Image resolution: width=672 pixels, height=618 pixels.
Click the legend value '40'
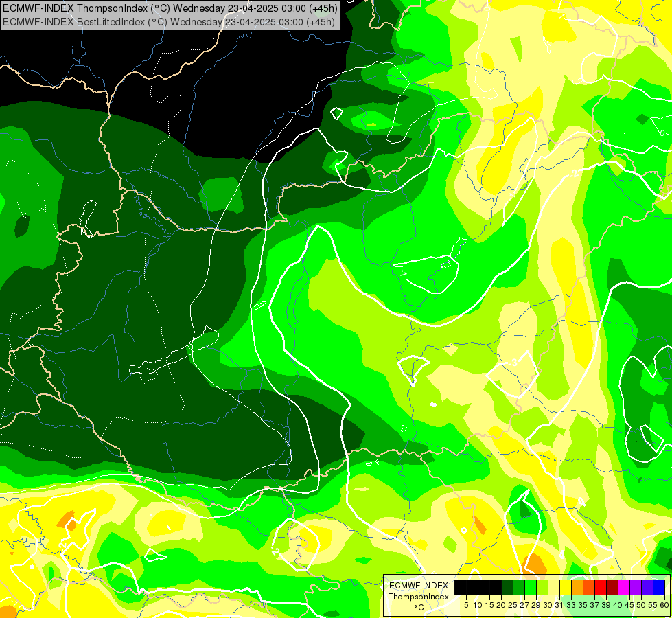point(618,605)
